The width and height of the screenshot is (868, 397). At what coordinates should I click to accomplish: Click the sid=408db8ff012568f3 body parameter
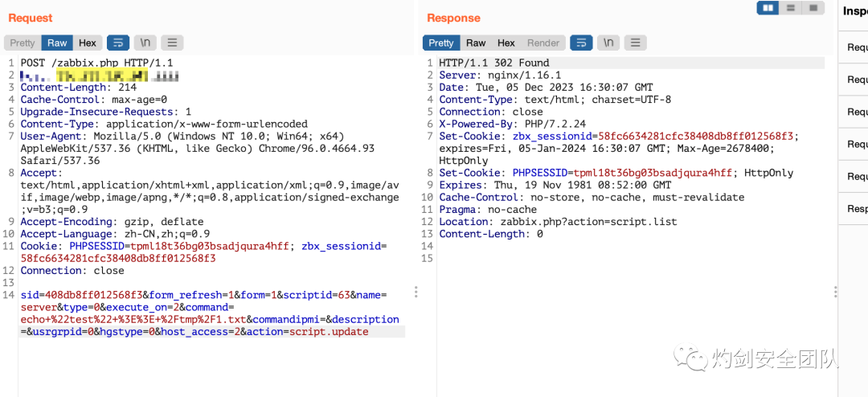[81, 295]
